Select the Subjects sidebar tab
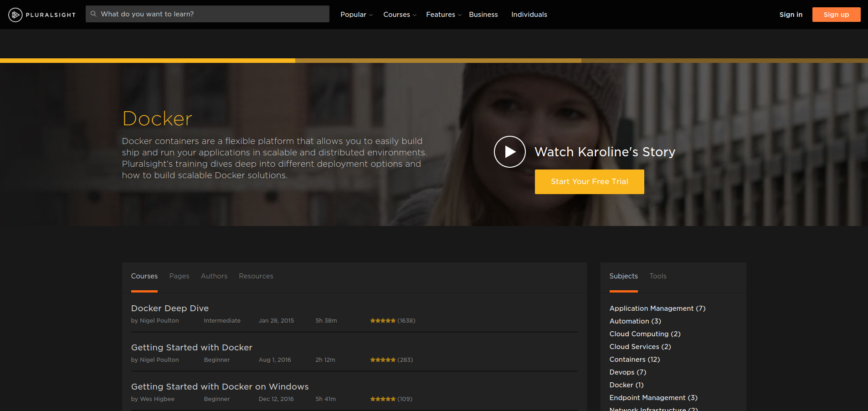Screen dimensions: 868x411 point(623,276)
